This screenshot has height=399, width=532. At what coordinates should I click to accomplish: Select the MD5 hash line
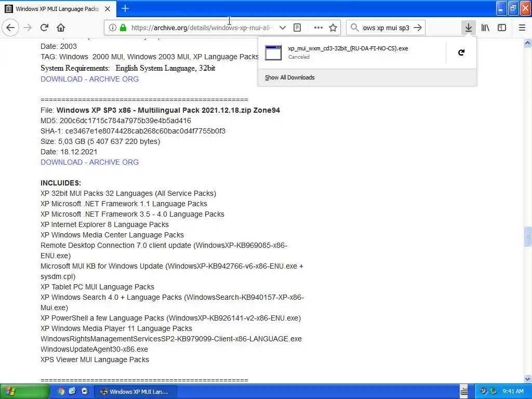point(116,121)
